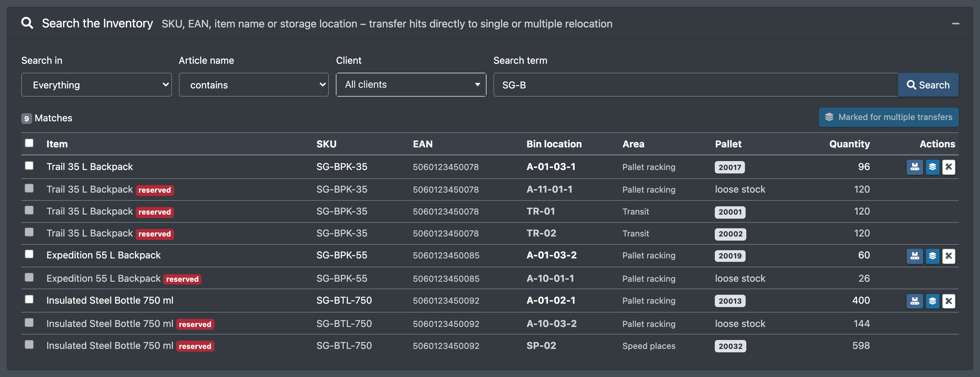Check the Trail 35 L Backpack row at A-01-03-1
Image resolution: width=980 pixels, height=377 pixels.
pyautogui.click(x=29, y=166)
